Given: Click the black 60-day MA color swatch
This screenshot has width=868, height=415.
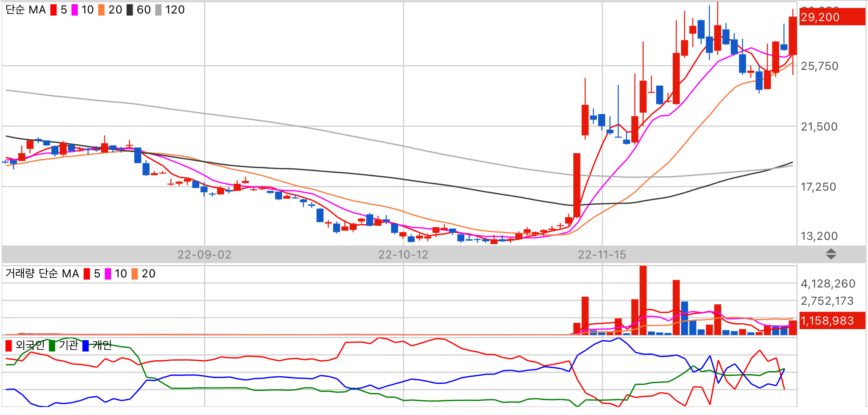Looking at the screenshot, I should tap(130, 10).
